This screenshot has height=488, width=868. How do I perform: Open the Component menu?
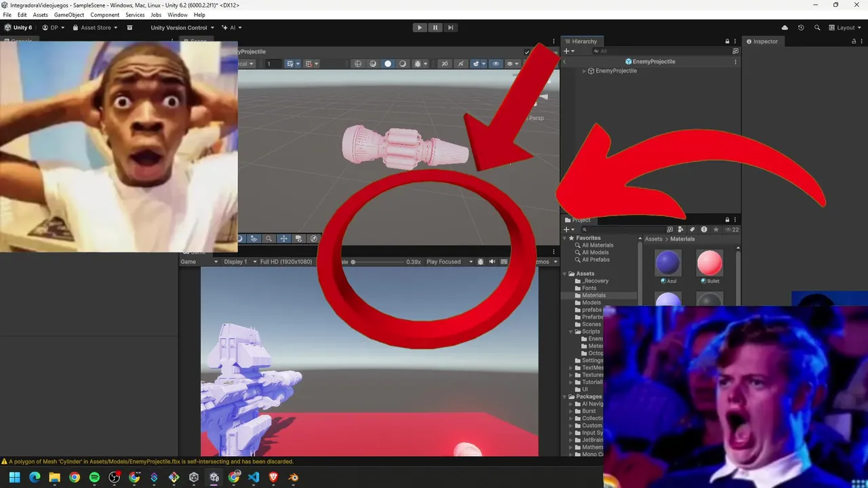point(104,15)
